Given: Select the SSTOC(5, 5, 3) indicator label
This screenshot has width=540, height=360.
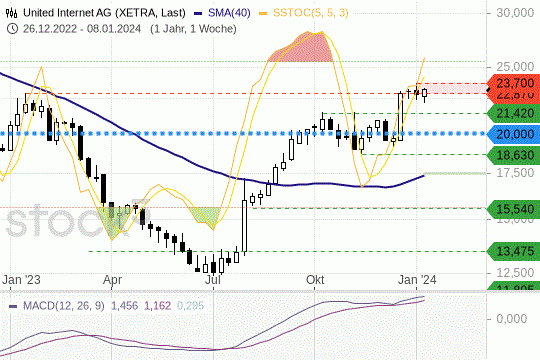Looking at the screenshot, I should [311, 13].
